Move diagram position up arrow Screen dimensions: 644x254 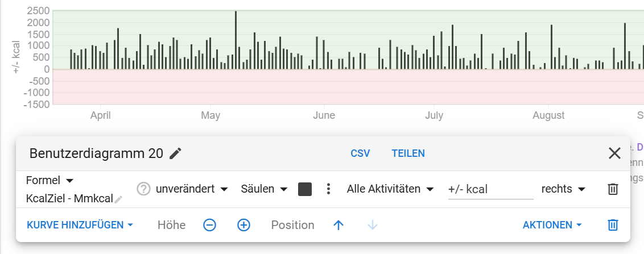coord(338,225)
